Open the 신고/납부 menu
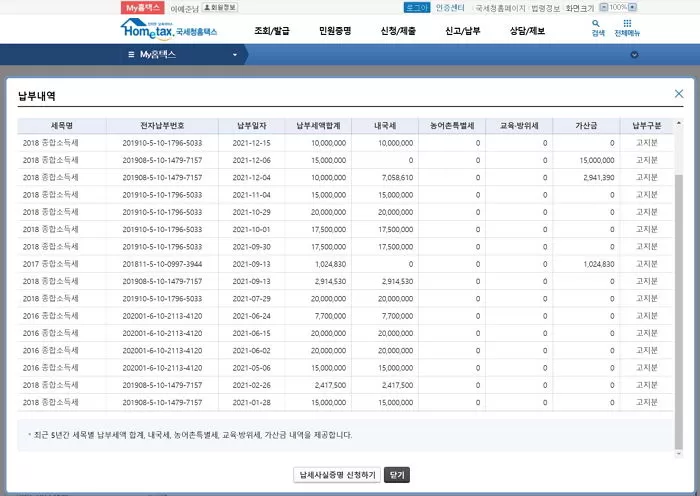This screenshot has width=700, height=496. tap(463, 31)
